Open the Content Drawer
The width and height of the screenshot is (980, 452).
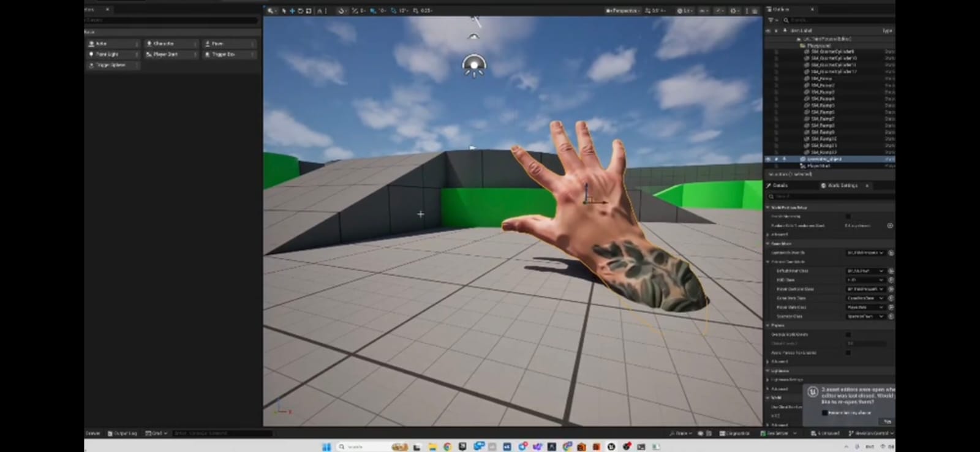pyautogui.click(x=93, y=433)
